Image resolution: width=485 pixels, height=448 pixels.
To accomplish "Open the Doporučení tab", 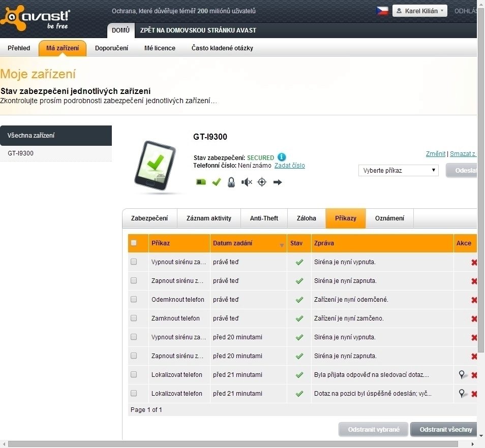I will tap(111, 48).
